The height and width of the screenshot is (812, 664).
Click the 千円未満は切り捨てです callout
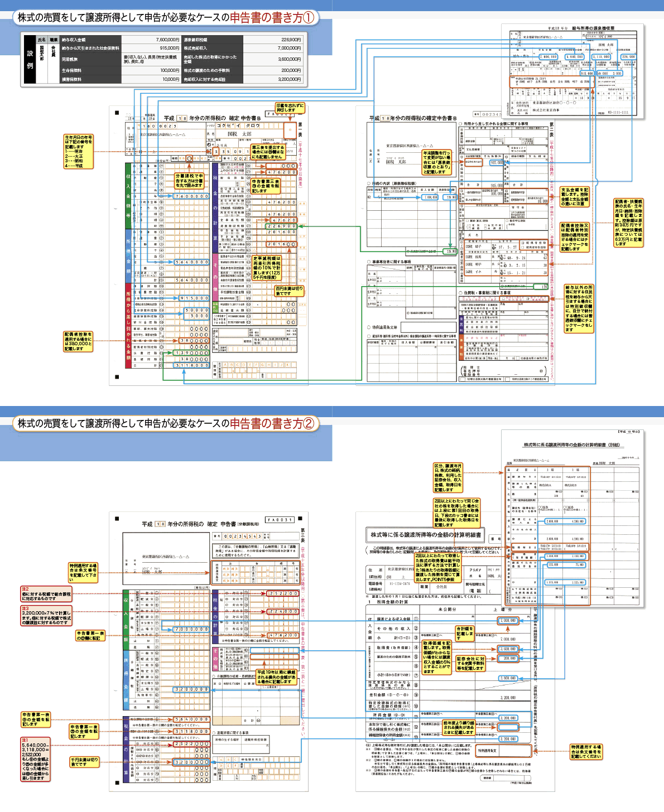tap(84, 762)
